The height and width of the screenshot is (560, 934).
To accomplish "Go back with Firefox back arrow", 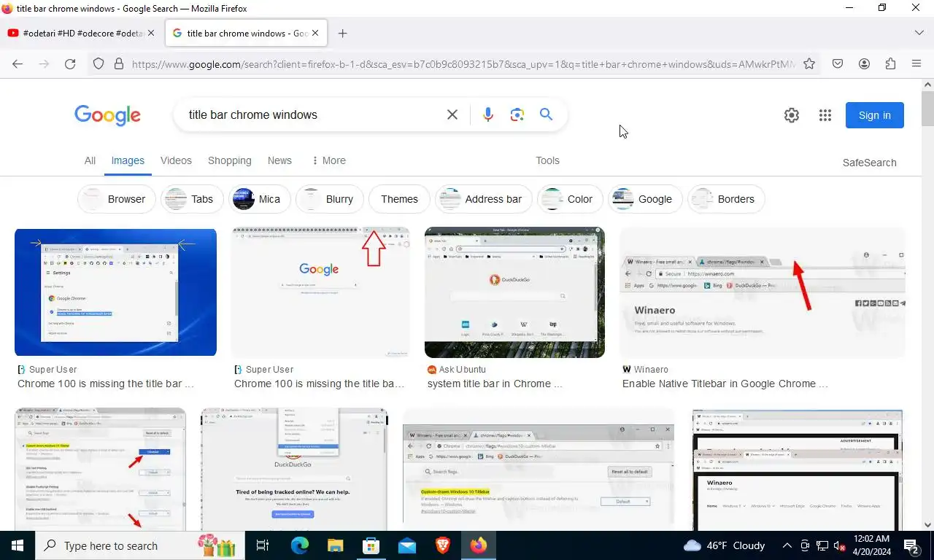I will [x=18, y=64].
